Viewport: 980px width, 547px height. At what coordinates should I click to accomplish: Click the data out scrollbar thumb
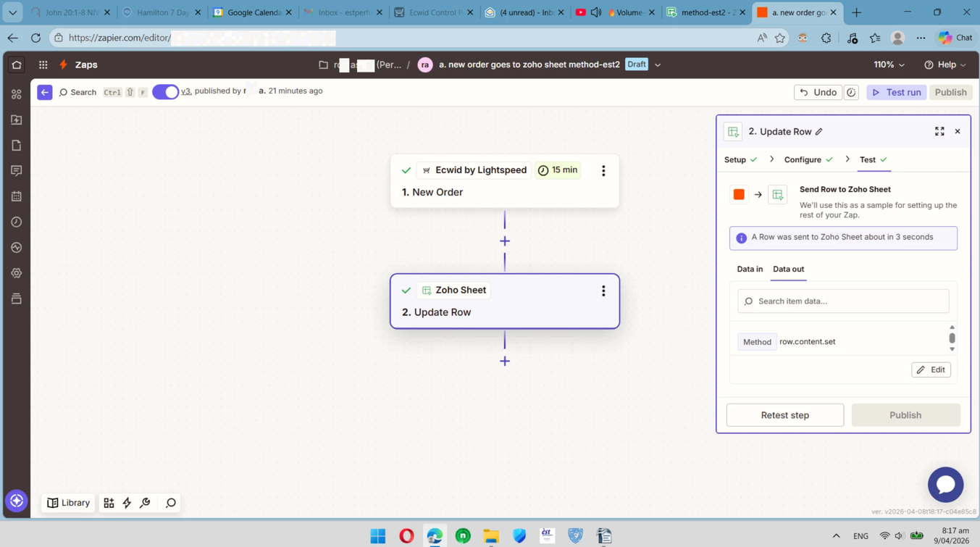(x=952, y=338)
